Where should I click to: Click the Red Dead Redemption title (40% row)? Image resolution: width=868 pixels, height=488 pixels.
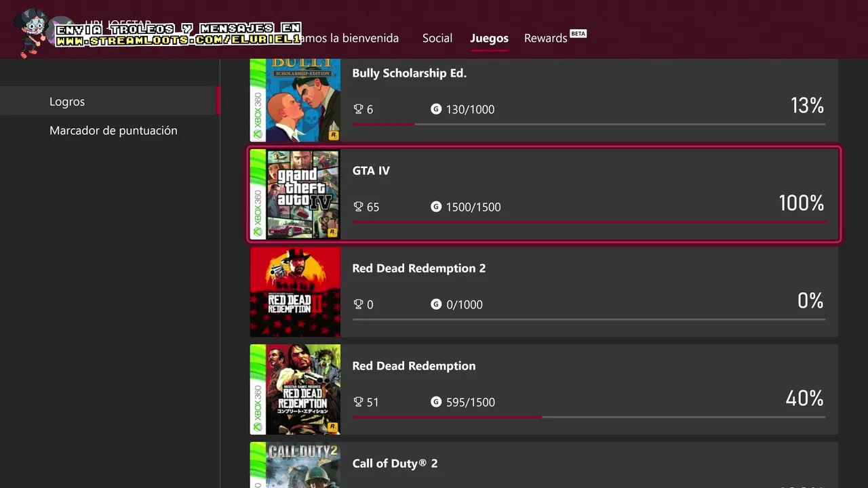414,365
